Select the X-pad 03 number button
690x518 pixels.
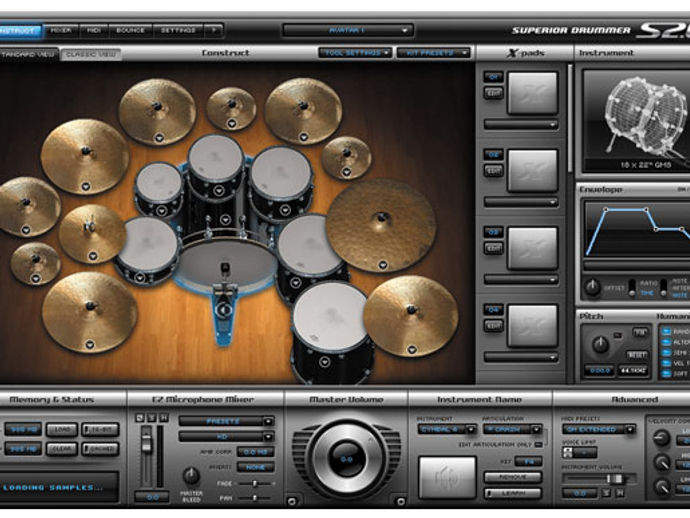[493, 232]
